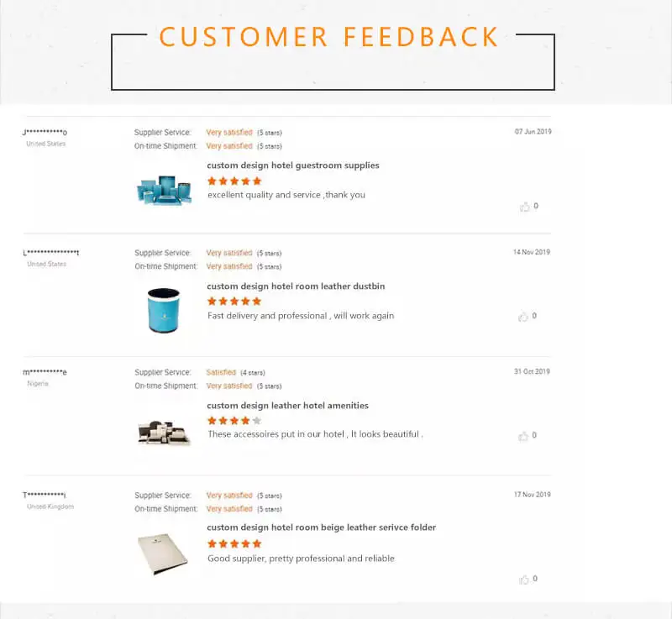Image resolution: width=672 pixels, height=619 pixels.
Task: Click the '14 Nov 2019' review date
Action: pyautogui.click(x=531, y=252)
